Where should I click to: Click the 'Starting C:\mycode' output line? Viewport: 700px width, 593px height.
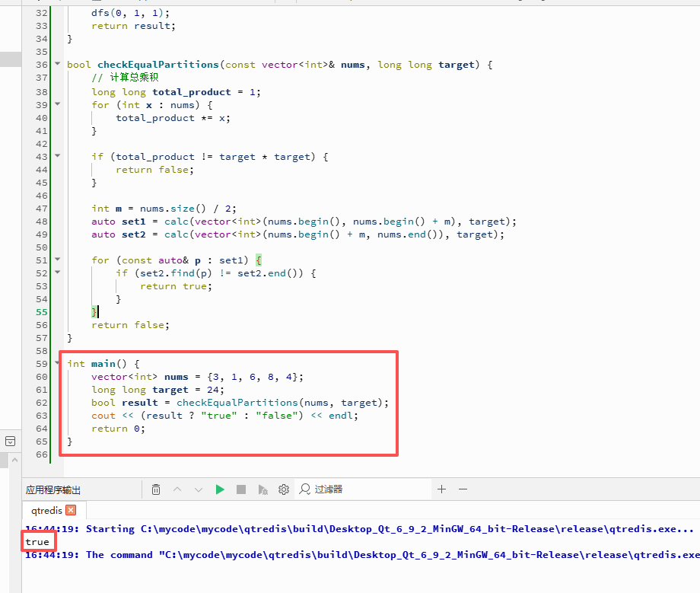[x=359, y=529]
